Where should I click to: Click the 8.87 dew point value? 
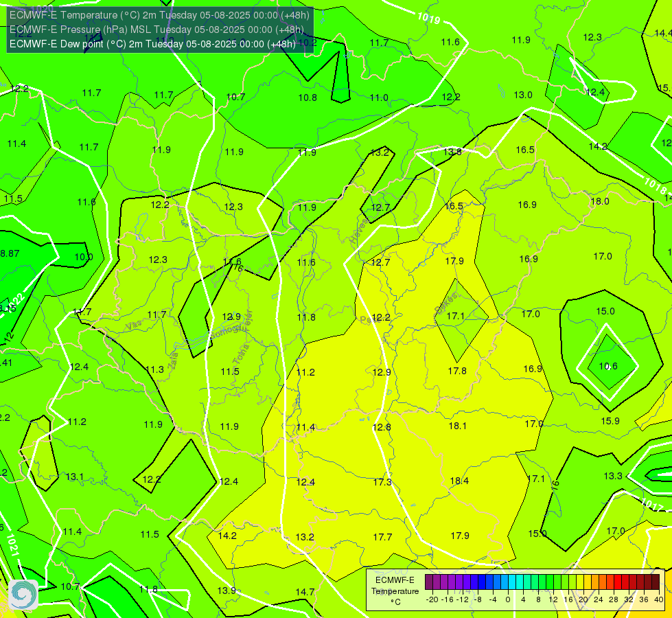point(10,253)
